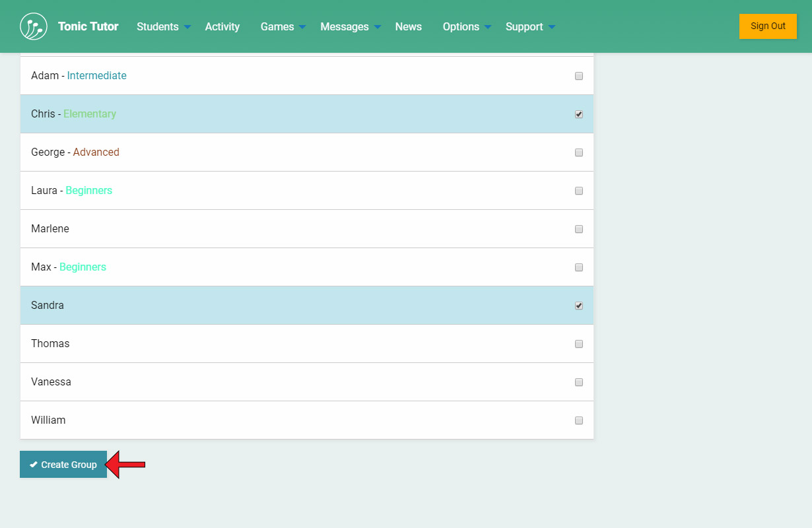Select Laura's checkbox

579,191
